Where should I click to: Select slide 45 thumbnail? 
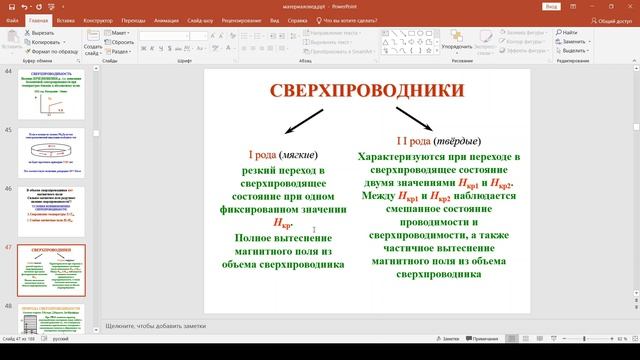coord(51,153)
